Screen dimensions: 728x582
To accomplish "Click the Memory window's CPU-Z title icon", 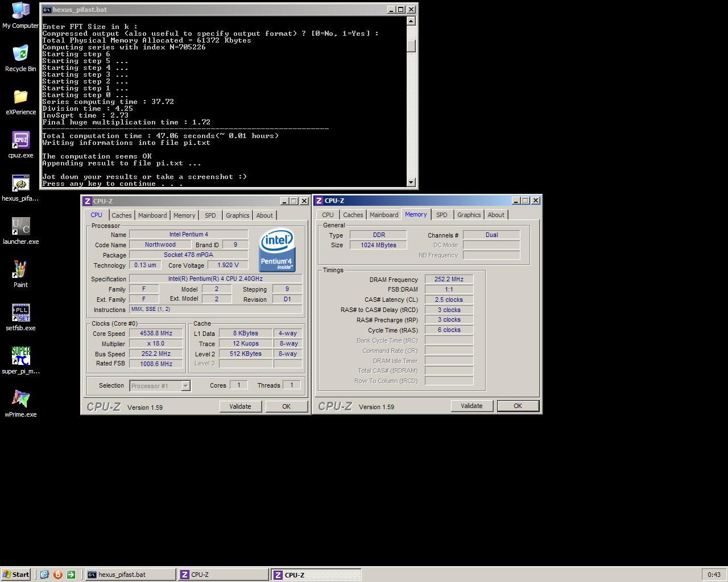I will 318,201.
